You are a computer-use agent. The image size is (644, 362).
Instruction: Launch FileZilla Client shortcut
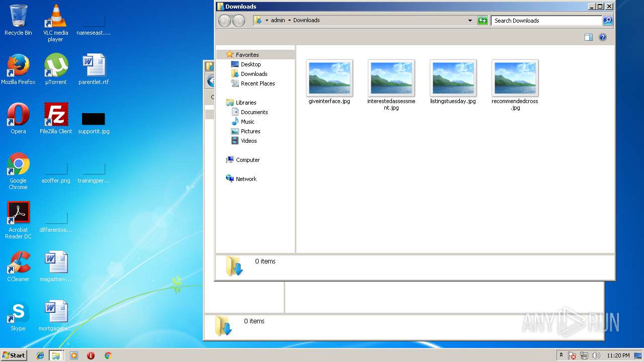(x=55, y=119)
